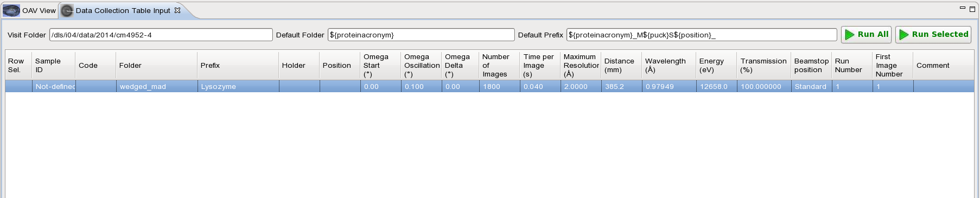Screen dimensions: 980x198
Task: Minimize the view panel
Action: 963,8
